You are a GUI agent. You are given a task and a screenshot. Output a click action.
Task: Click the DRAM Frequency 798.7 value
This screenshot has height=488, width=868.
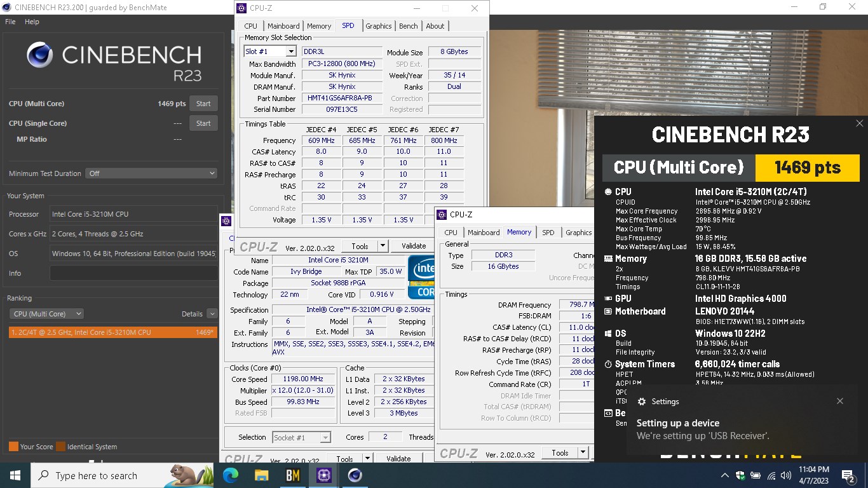tap(576, 305)
